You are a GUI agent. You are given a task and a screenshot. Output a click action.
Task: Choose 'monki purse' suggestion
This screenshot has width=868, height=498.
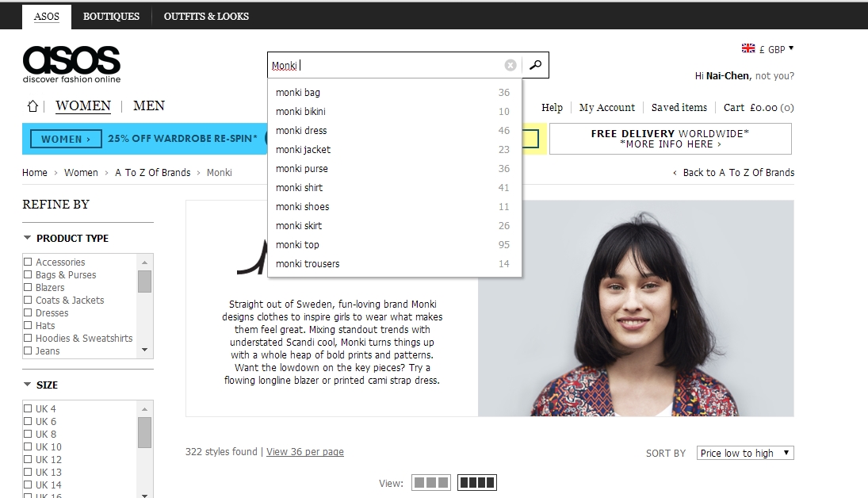[394, 168]
